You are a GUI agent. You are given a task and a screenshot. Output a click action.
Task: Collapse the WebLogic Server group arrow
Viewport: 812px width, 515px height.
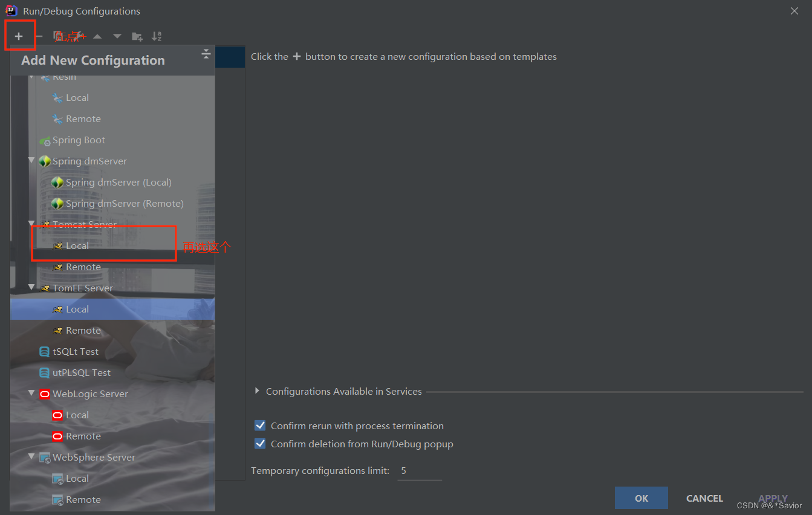coord(31,394)
